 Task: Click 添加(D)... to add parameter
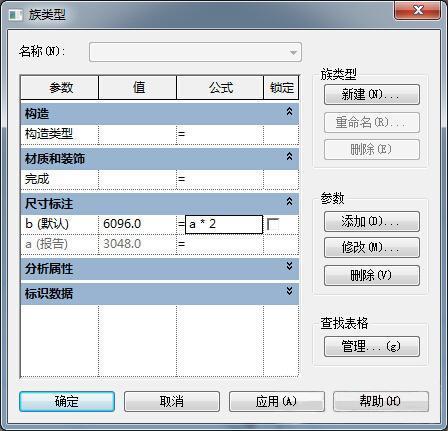coord(372,221)
